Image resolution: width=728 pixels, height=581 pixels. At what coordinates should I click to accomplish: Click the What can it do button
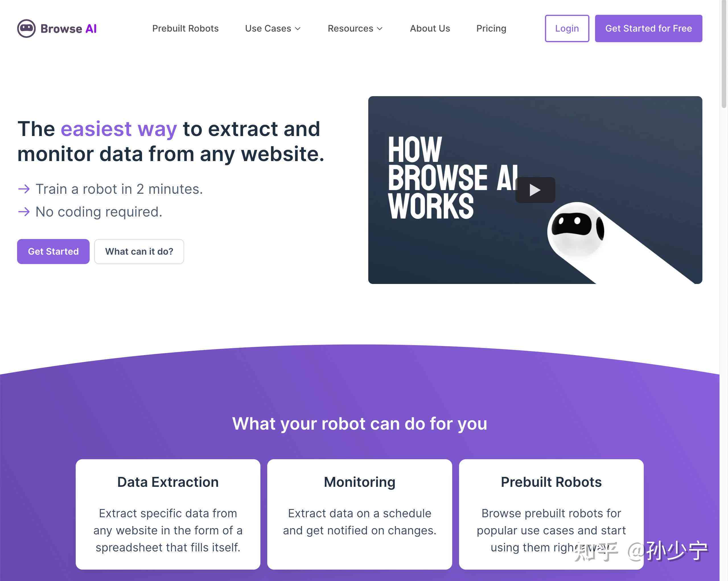pos(139,251)
